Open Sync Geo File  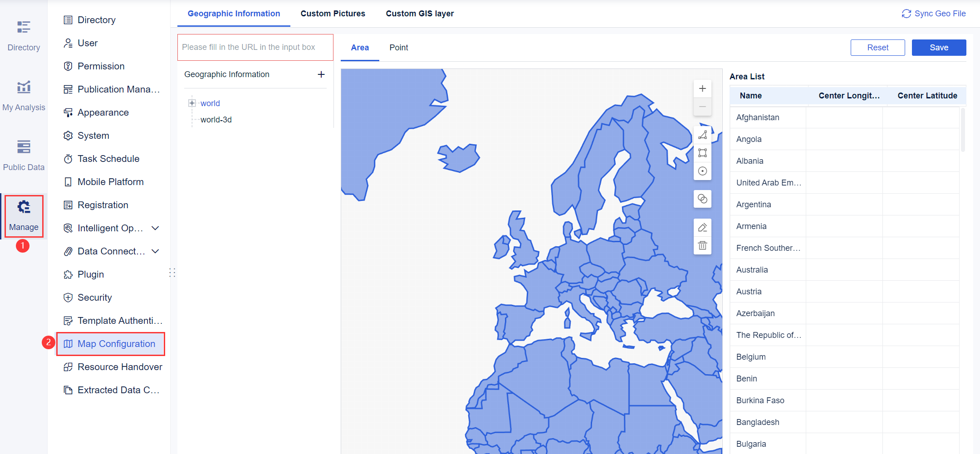933,13
